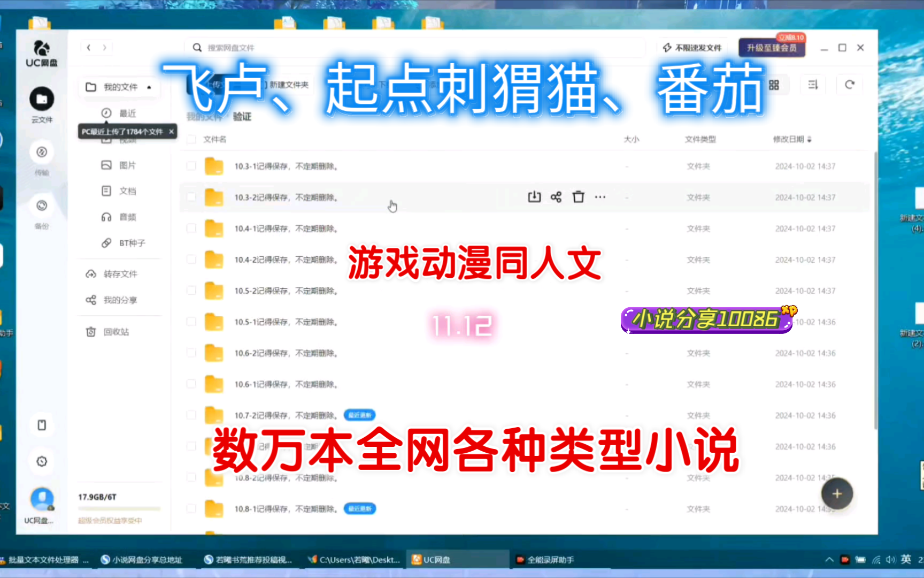Open folder 10.7-2记得保存
This screenshot has height=578, width=924.
(x=286, y=415)
